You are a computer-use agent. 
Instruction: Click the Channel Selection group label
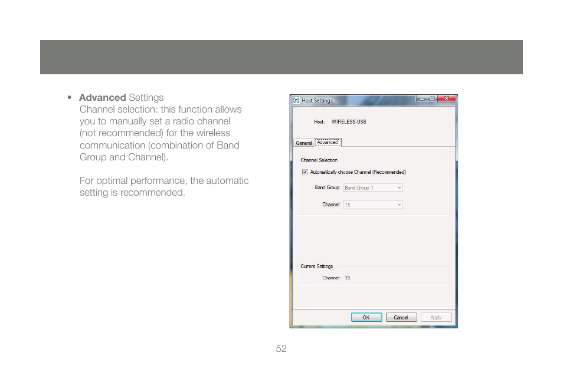[319, 160]
